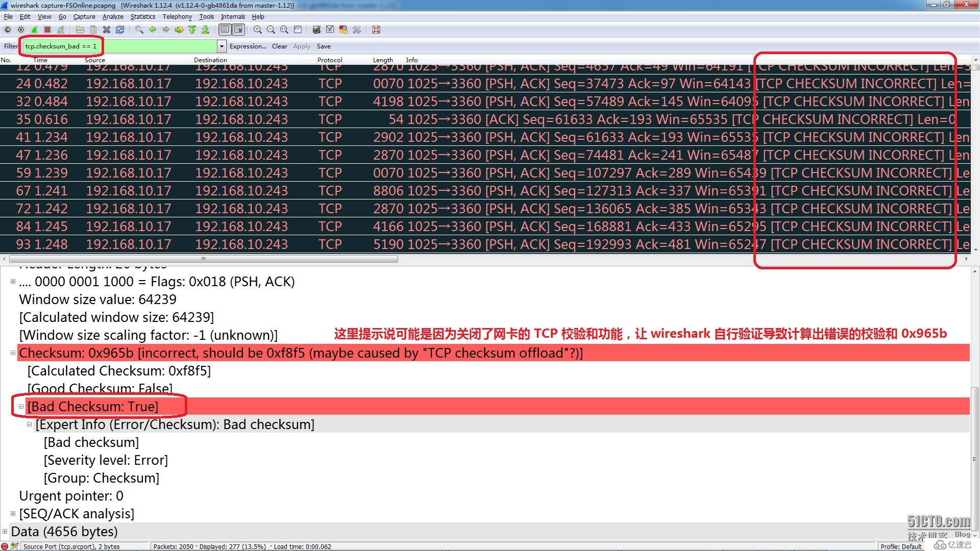Select packet number 84 row
Screen dimensions: 980x551
pos(485,227)
